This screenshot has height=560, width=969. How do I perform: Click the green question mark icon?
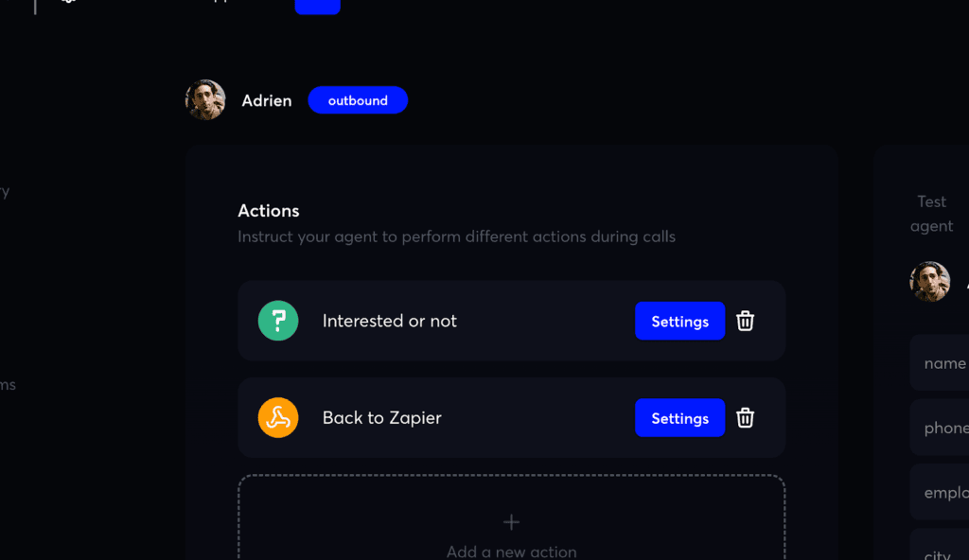[277, 321]
